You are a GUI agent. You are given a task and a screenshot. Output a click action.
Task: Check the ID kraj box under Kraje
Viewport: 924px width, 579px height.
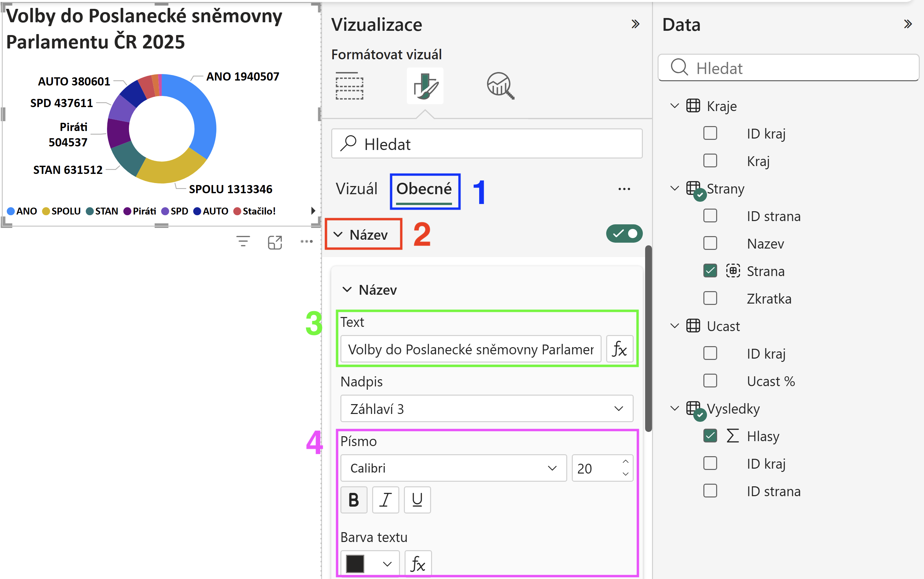pos(710,133)
